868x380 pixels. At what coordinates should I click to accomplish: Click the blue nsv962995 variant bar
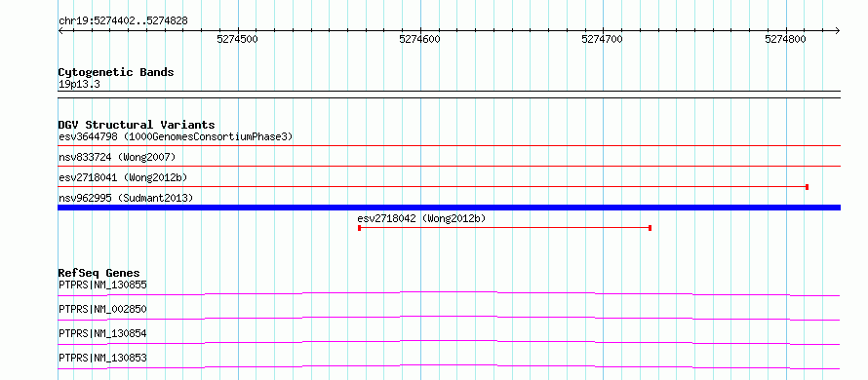450,208
